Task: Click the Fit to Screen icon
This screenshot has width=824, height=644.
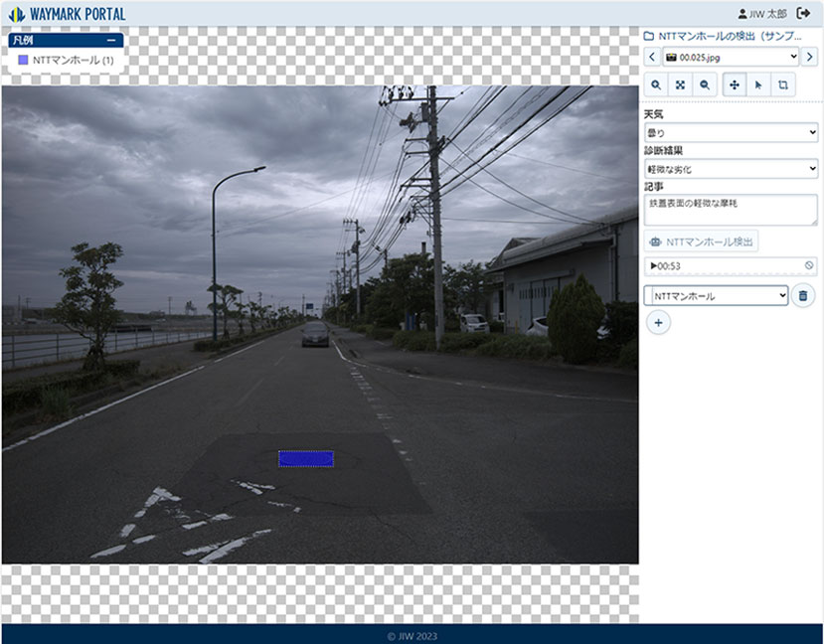Action: [680, 85]
